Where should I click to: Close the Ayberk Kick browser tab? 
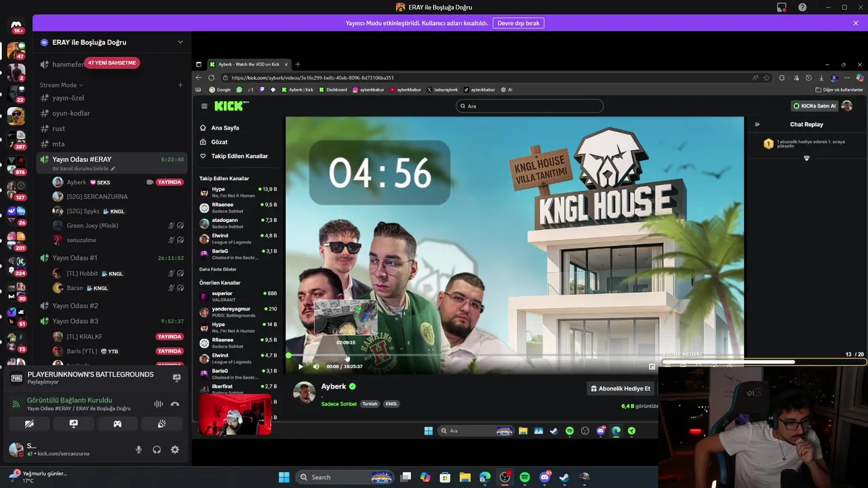pos(286,64)
